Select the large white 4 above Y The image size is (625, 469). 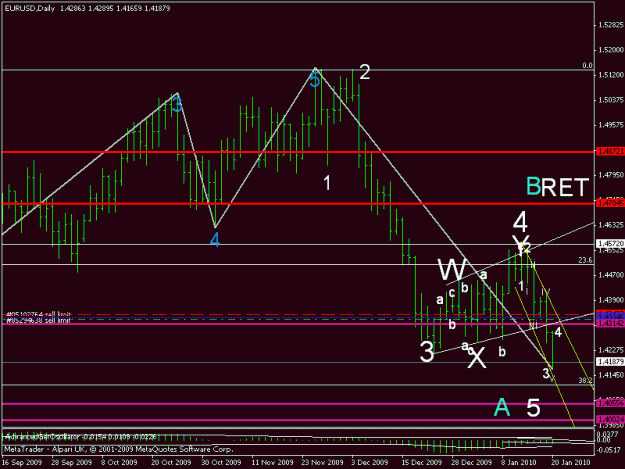[x=520, y=221]
